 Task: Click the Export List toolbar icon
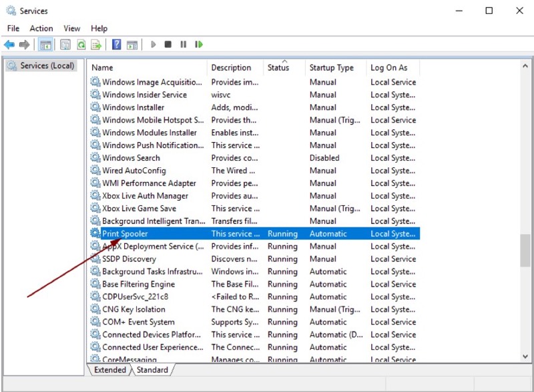point(96,45)
